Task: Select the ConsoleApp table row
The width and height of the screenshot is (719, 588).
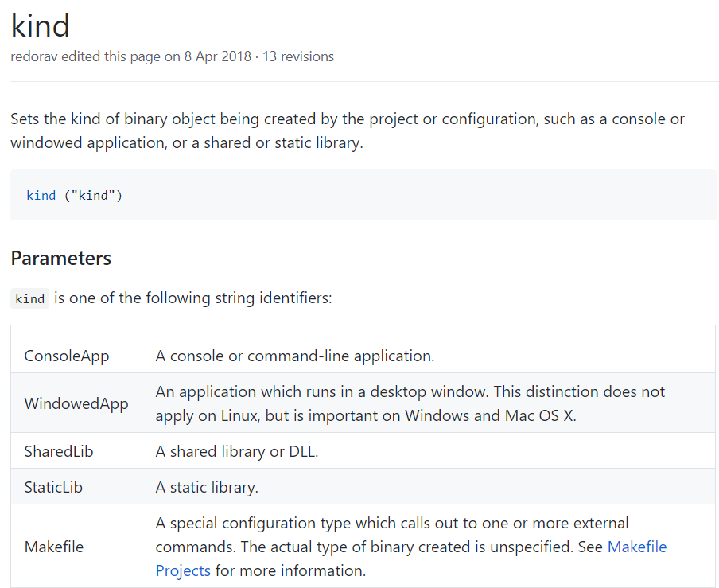Action: click(x=67, y=356)
